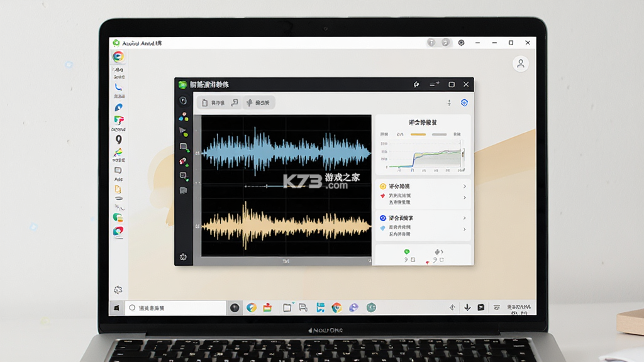644x362 pixels.
Task: Click the line chart in the right panel
Action: click(423, 156)
